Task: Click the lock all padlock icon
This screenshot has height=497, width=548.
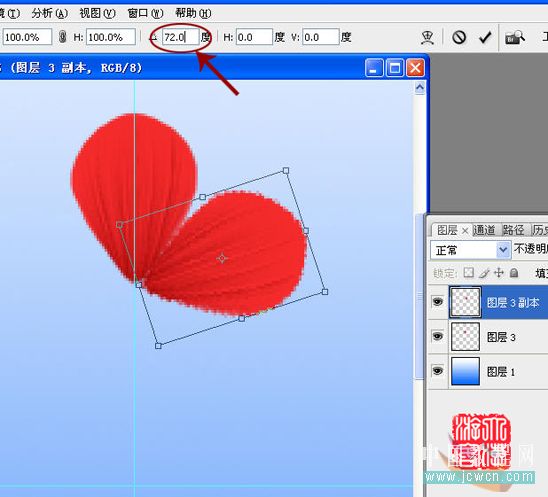Action: (514, 273)
